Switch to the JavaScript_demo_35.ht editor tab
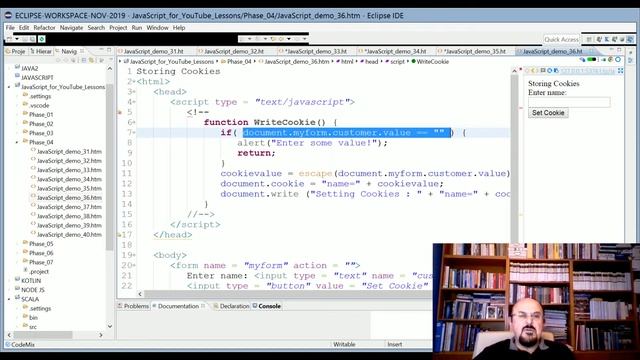This screenshot has height=360, width=640. (x=474, y=51)
